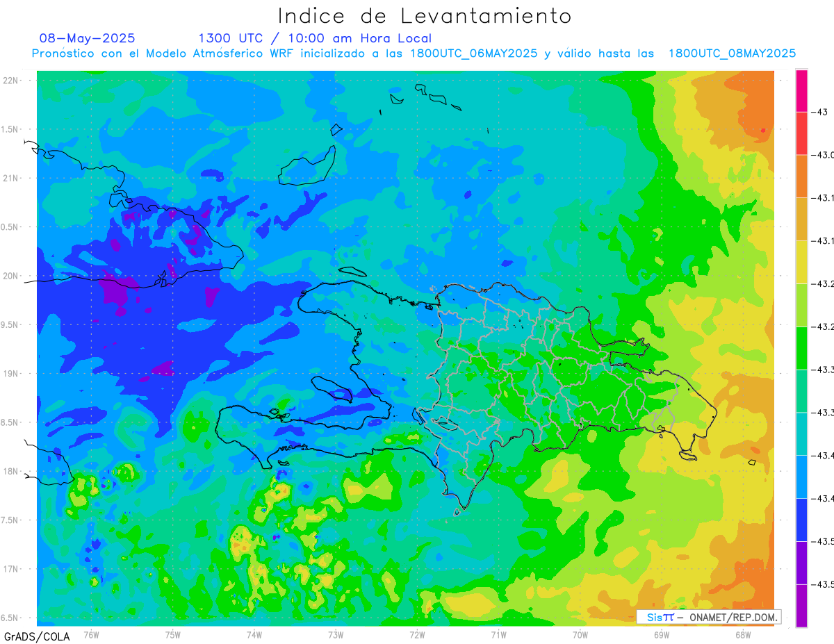Viewport: 834px width, 644px height.
Task: Click the "73W" longitude axis label
Action: 336,634
